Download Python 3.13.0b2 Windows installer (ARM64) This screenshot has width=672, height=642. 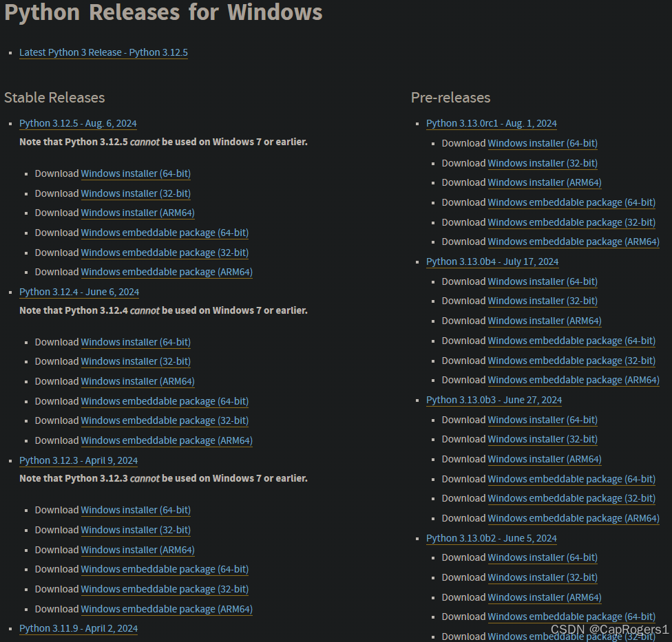[x=545, y=597]
